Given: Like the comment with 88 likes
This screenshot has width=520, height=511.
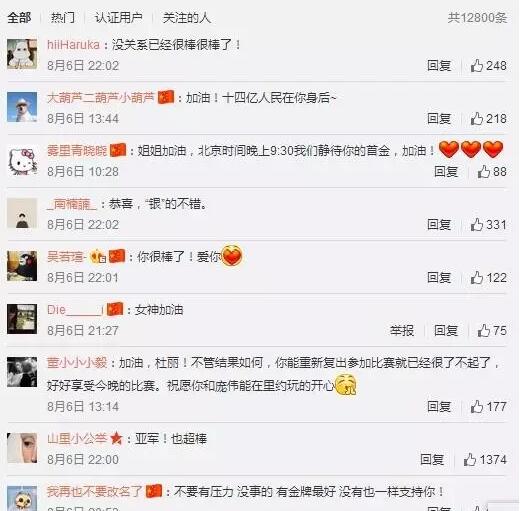Looking at the screenshot, I should [x=484, y=172].
